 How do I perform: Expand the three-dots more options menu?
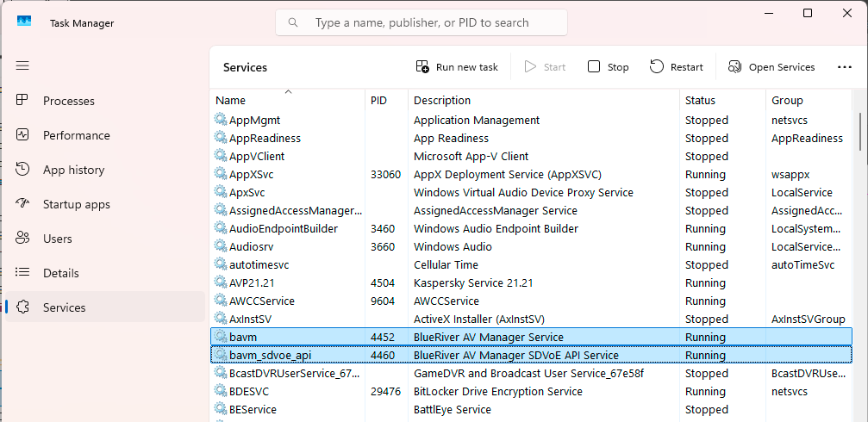click(844, 67)
